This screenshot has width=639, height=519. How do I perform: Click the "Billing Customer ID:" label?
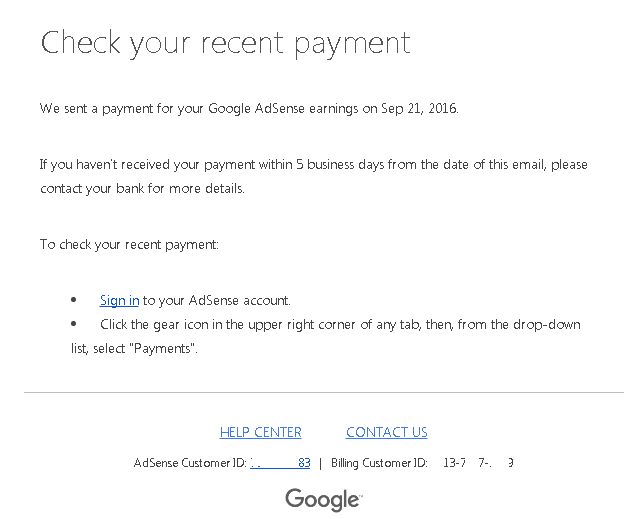click(x=379, y=463)
